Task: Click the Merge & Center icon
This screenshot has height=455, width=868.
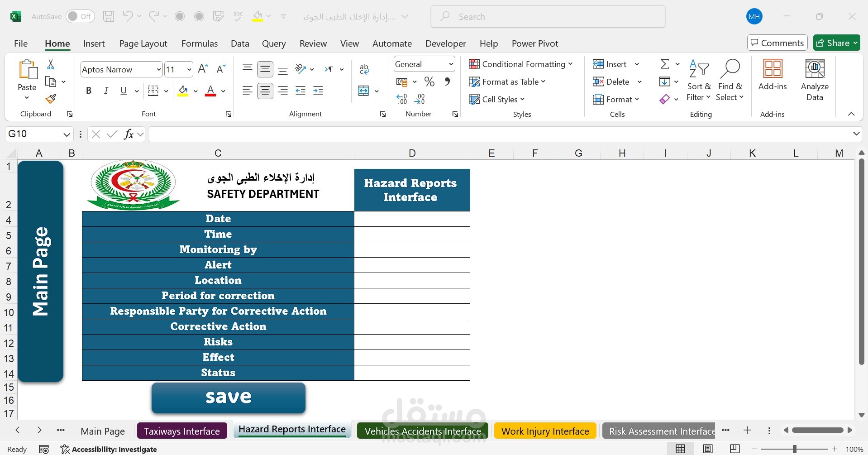Action: click(363, 91)
